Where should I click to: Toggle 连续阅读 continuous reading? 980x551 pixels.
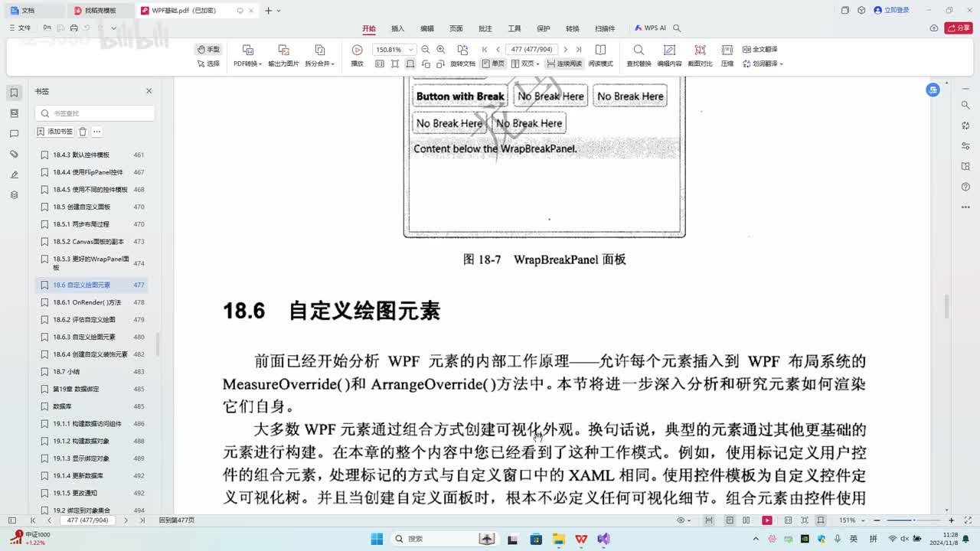click(564, 64)
